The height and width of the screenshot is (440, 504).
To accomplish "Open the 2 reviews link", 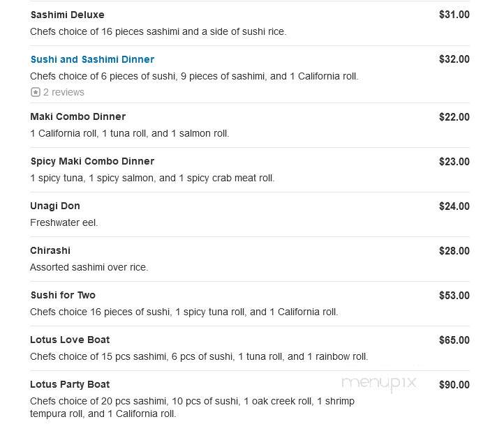I will [x=64, y=93].
